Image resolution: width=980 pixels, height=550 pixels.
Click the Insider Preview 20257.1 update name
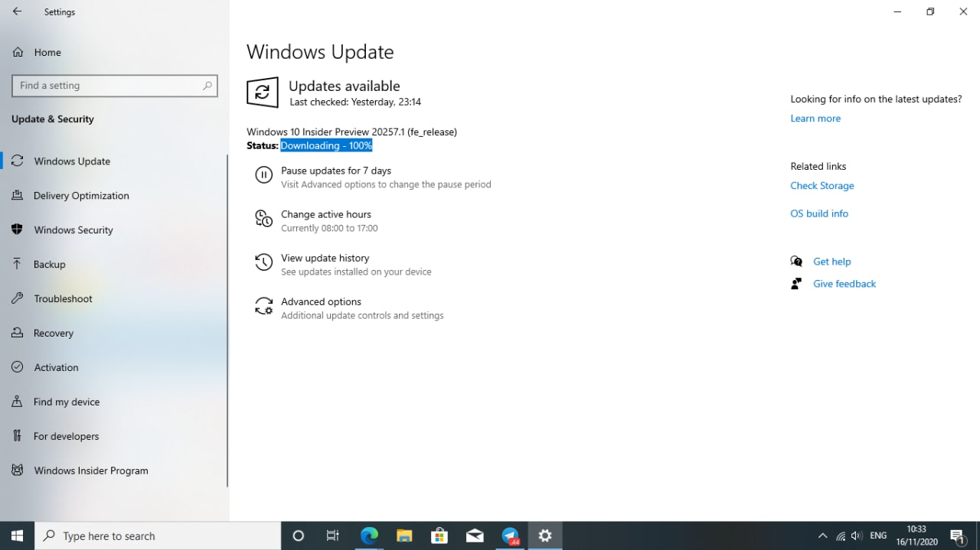pyautogui.click(x=351, y=132)
